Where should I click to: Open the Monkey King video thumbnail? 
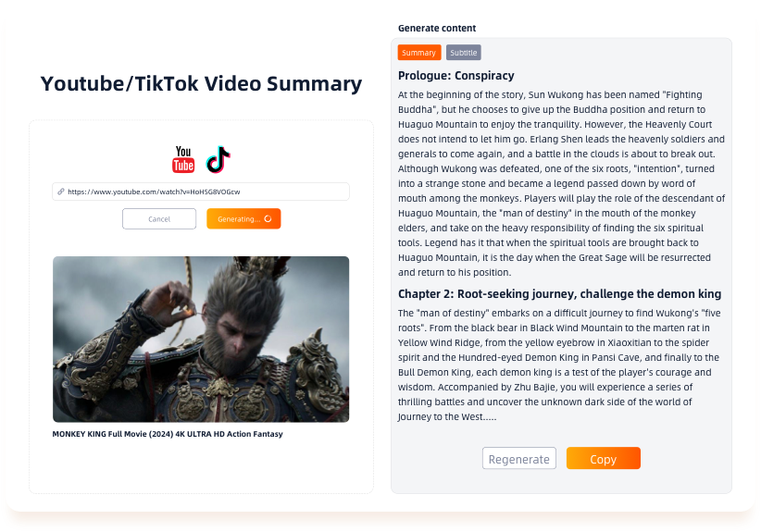pos(201,339)
